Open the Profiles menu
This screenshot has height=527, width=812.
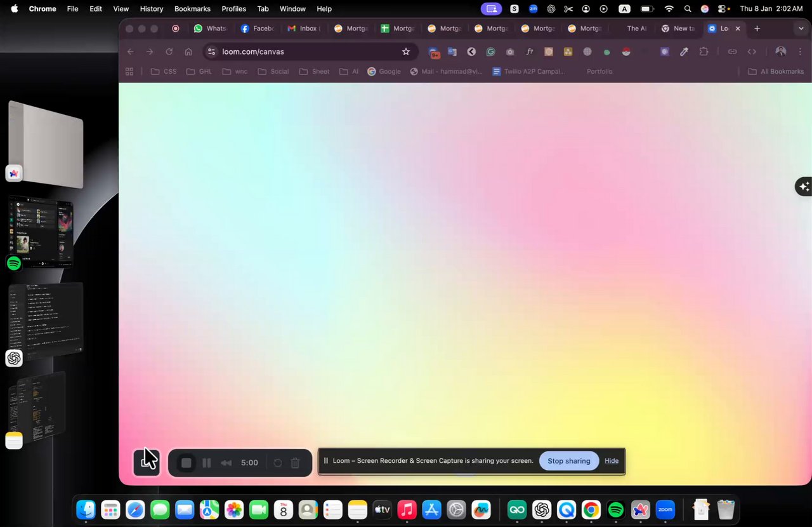click(233, 9)
